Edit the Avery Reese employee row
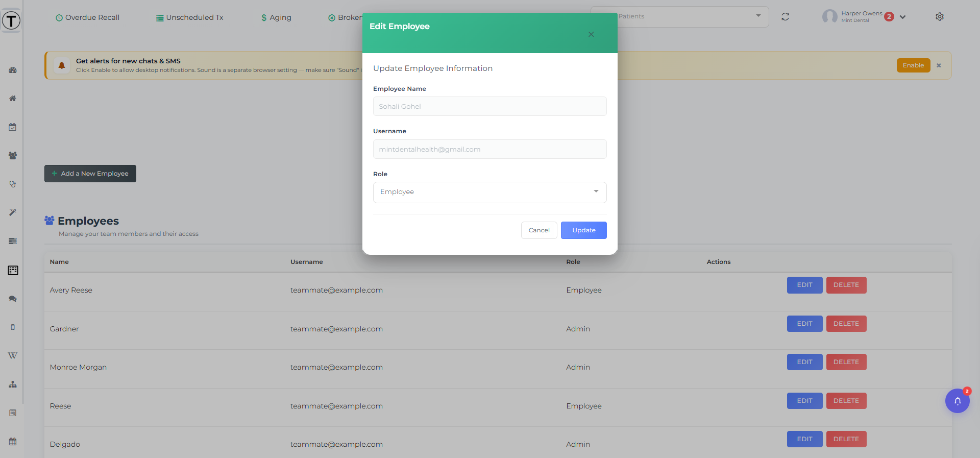 coord(804,285)
